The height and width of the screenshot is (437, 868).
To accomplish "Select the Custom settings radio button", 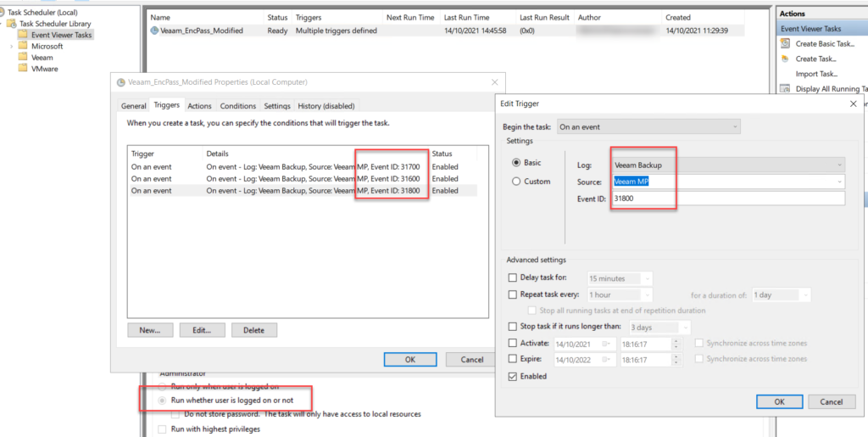I will point(516,181).
